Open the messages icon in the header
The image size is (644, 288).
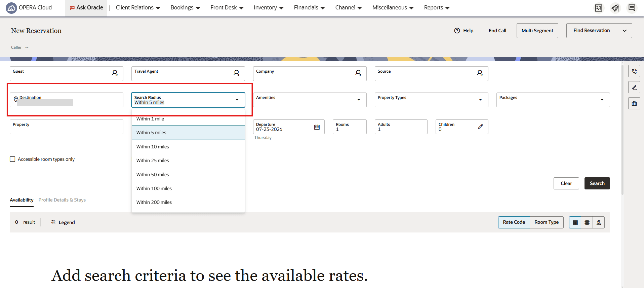(x=632, y=8)
